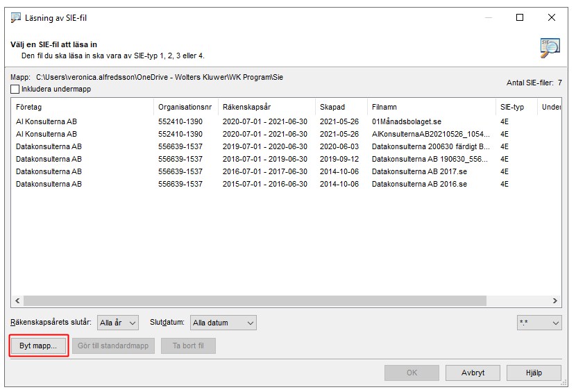576x392 pixels.
Task: Click fiscal year 2019-07-01 - 2020-06-30
Action: click(265, 146)
